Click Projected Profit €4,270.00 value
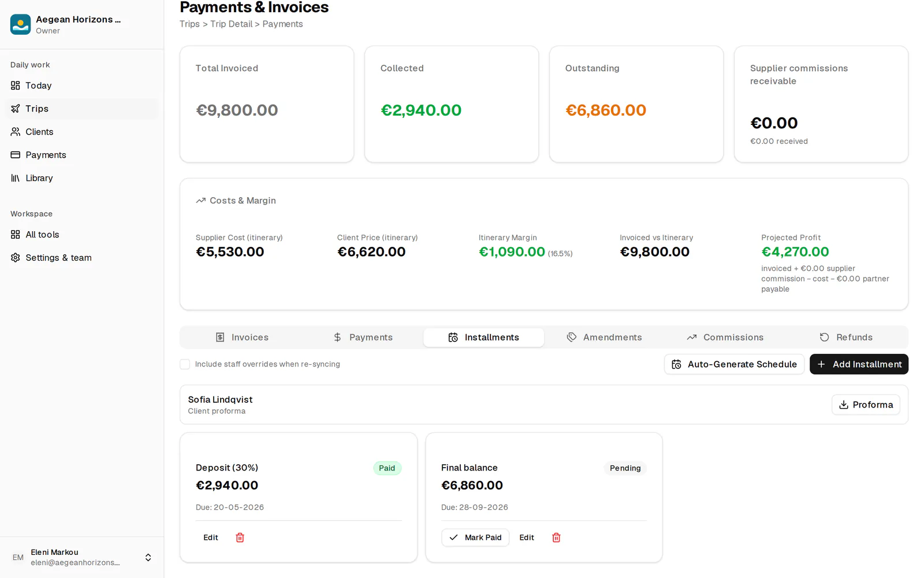 coord(795,252)
